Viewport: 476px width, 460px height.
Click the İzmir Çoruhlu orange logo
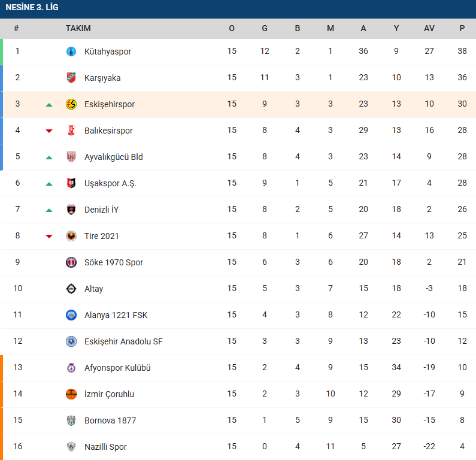point(71,394)
